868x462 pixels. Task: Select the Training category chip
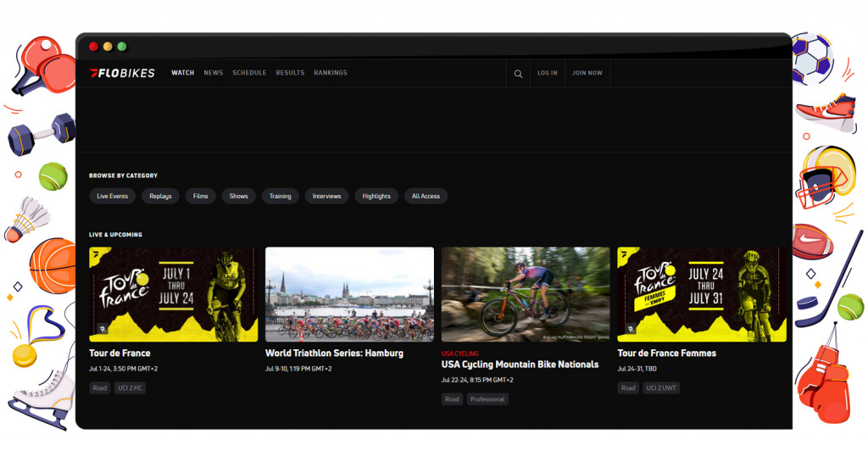(280, 196)
